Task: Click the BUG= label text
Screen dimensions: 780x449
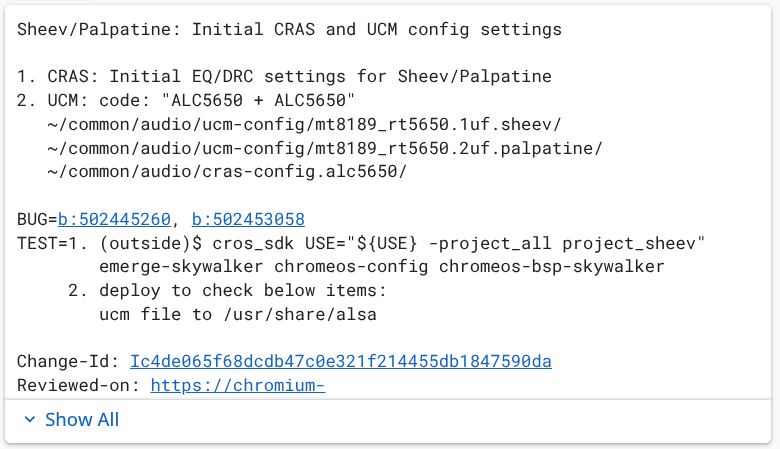Action: [x=36, y=219]
